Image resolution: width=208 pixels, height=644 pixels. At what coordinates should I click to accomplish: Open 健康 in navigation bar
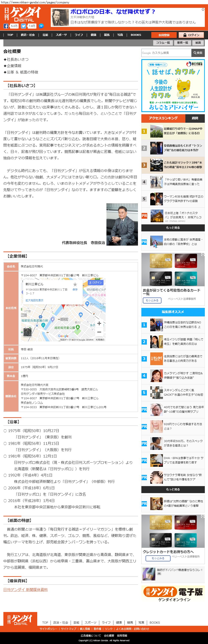tap(93, 35)
